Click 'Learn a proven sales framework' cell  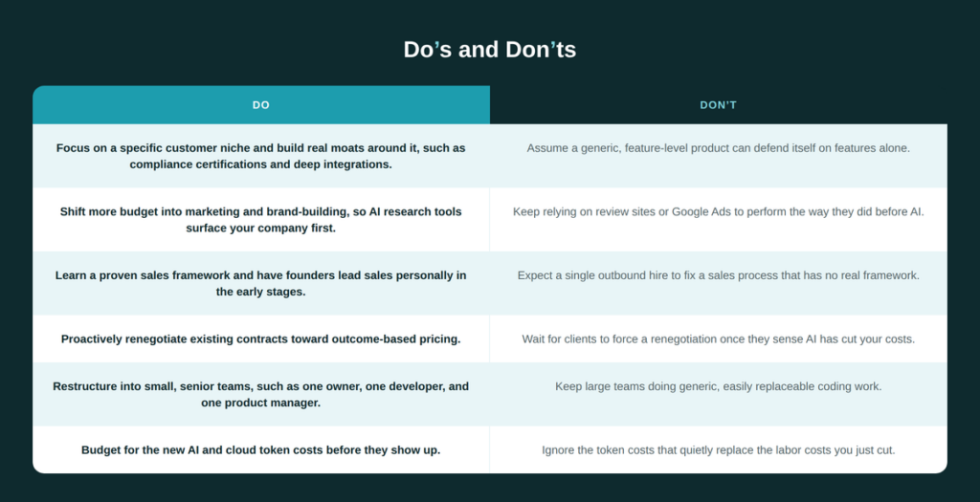[x=261, y=283]
